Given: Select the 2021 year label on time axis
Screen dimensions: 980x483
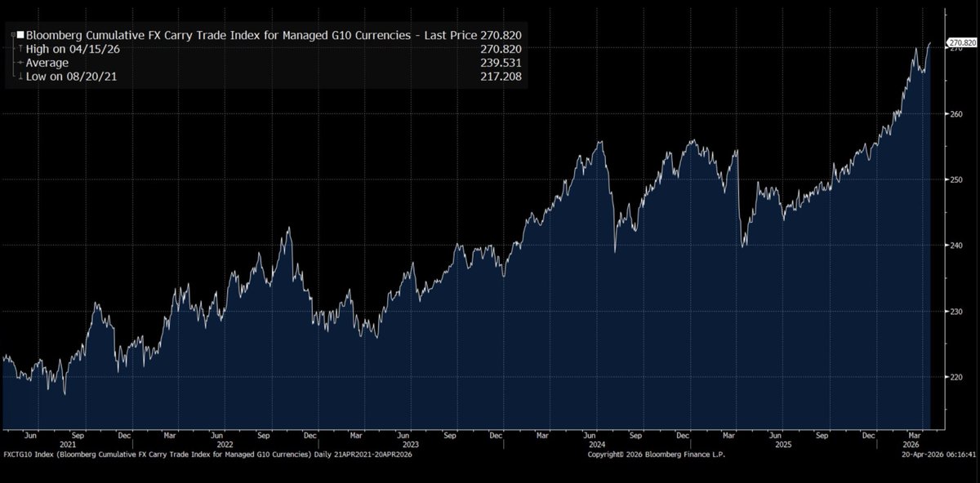Looking at the screenshot, I should (68, 445).
